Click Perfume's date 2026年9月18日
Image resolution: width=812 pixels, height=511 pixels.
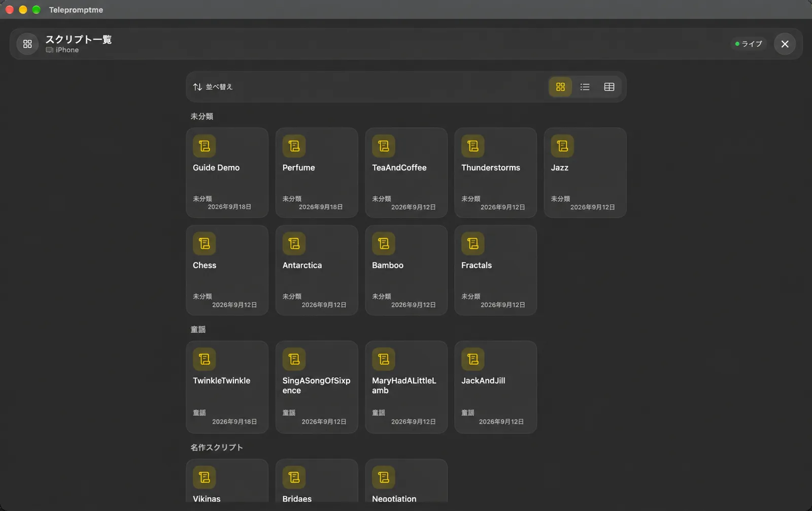pos(321,207)
